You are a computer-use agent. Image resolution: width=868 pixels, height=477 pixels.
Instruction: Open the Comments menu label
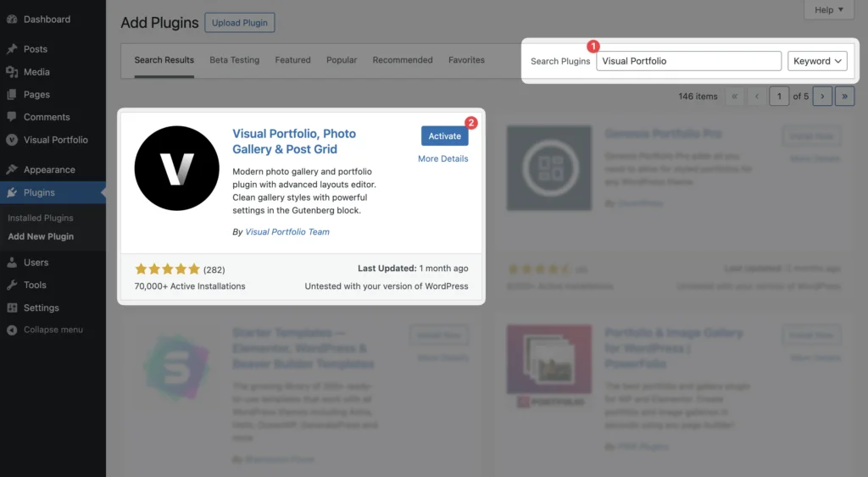[47, 117]
